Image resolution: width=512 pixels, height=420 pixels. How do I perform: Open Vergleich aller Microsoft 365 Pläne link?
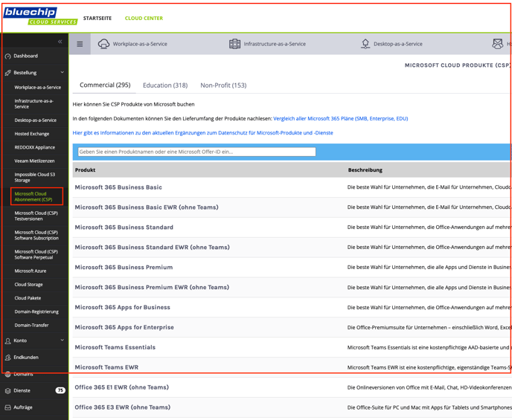tap(340, 118)
